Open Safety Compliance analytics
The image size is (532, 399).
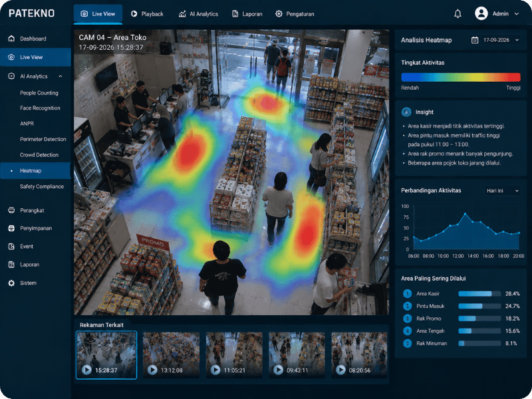click(x=42, y=187)
